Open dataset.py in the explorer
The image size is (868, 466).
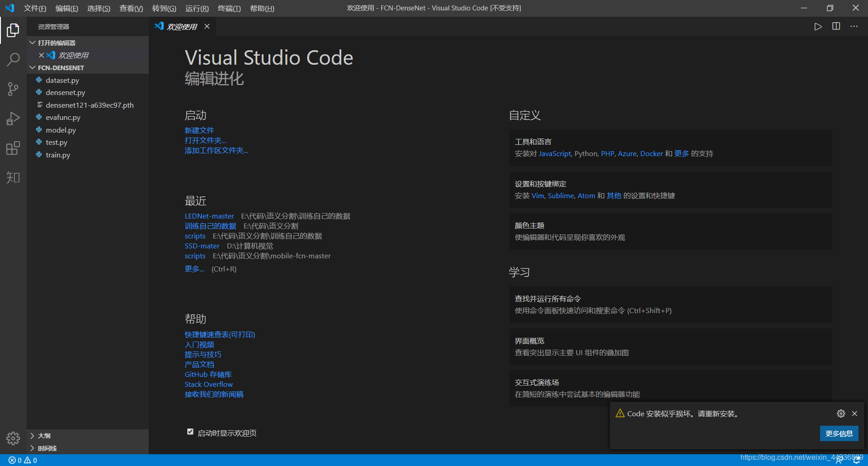tap(88, 80)
